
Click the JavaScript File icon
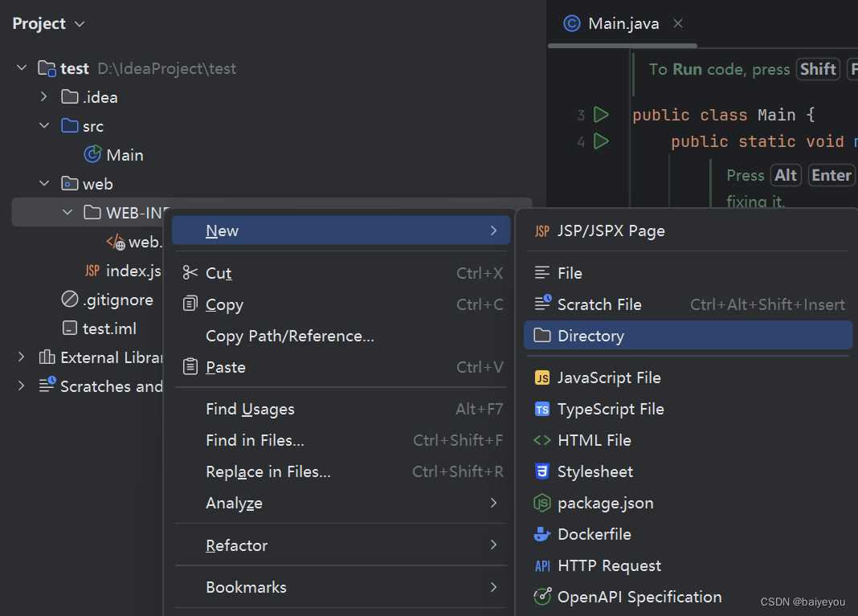542,377
